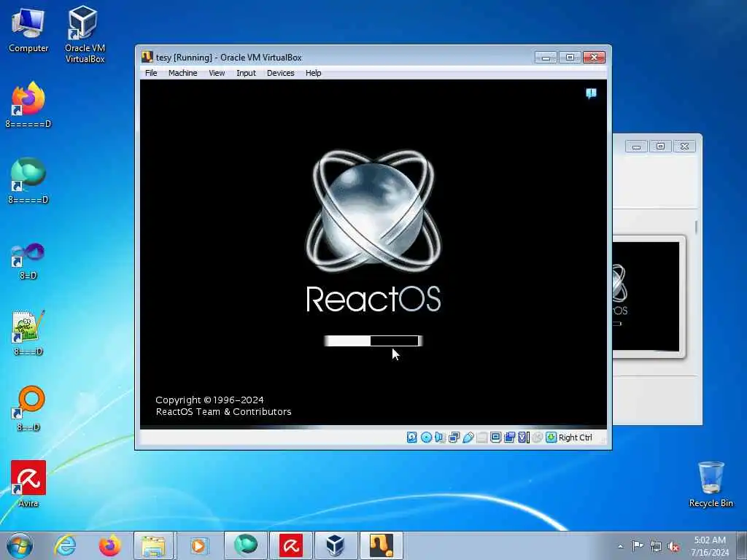Click the V virtualization features indicator
Screen dimensions: 747x560
point(523,437)
